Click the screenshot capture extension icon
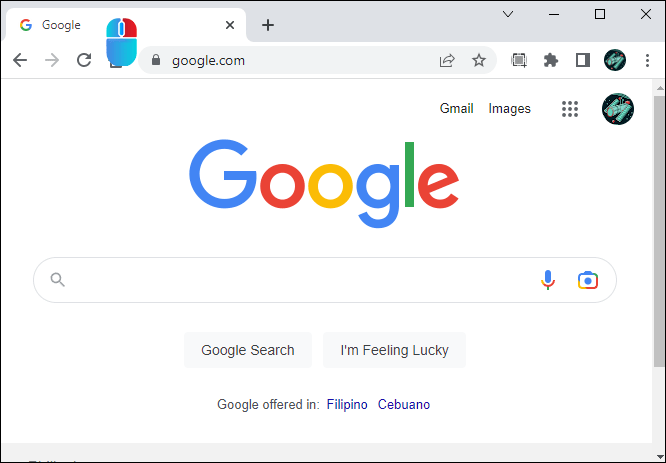Image resolution: width=666 pixels, height=463 pixels. click(x=519, y=60)
